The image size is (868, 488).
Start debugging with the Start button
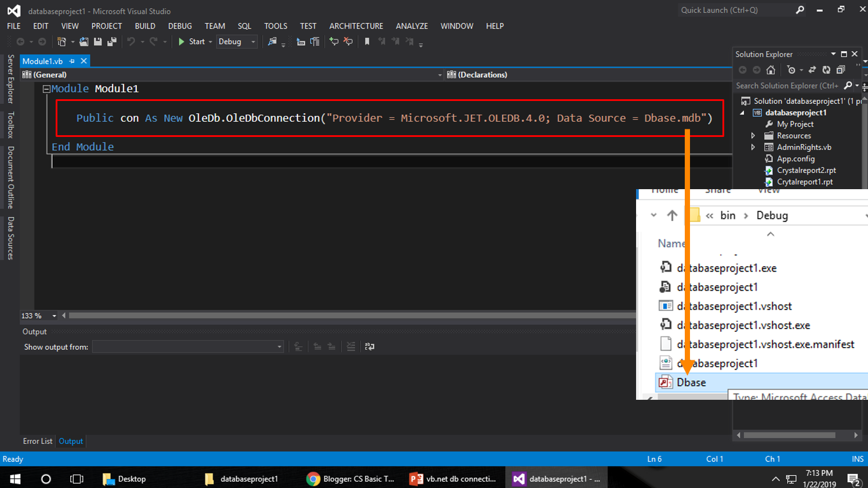point(191,42)
